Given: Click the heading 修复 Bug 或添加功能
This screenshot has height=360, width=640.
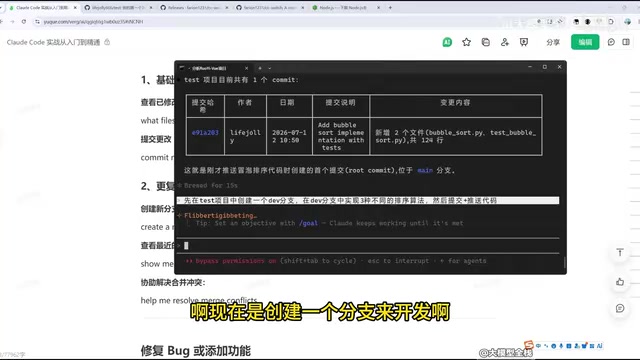Looking at the screenshot, I should 196,351.
